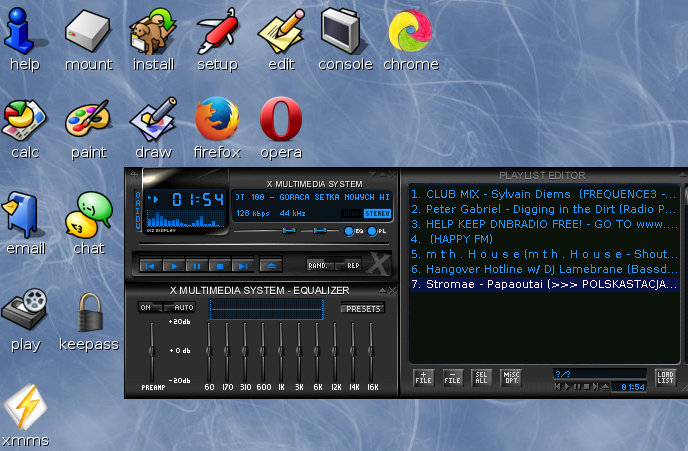The image size is (688, 451).
Task: Click the mini play button in playlist editor
Action: [x=567, y=387]
